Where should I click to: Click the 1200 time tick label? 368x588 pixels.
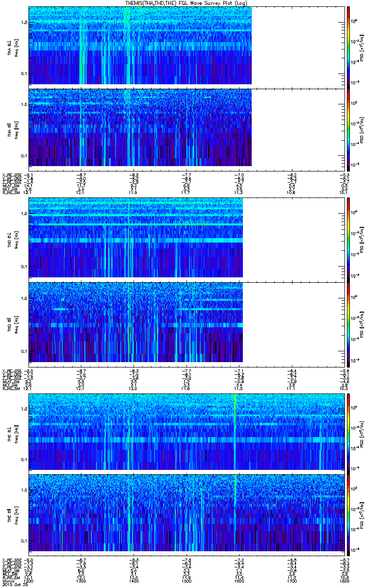tap(29, 580)
